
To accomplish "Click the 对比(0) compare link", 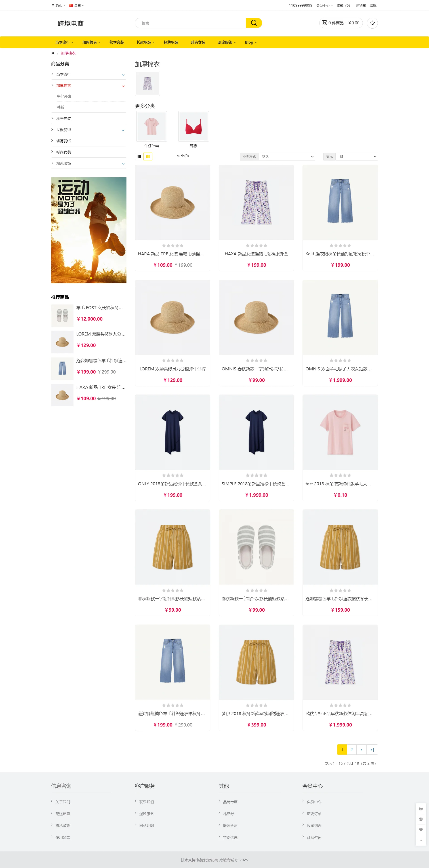I will click(183, 156).
